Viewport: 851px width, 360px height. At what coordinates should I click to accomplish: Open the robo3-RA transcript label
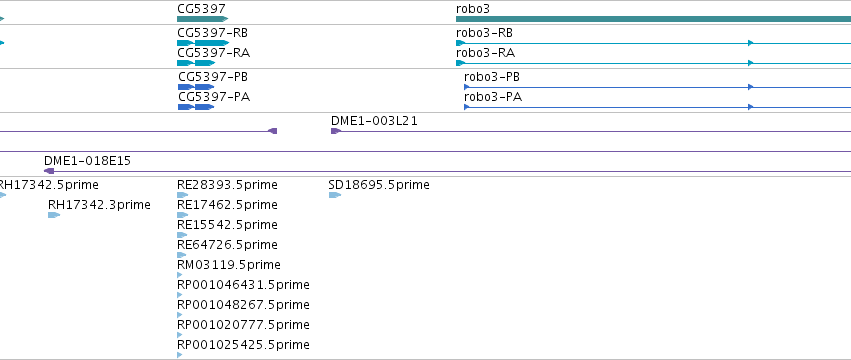[x=485, y=53]
